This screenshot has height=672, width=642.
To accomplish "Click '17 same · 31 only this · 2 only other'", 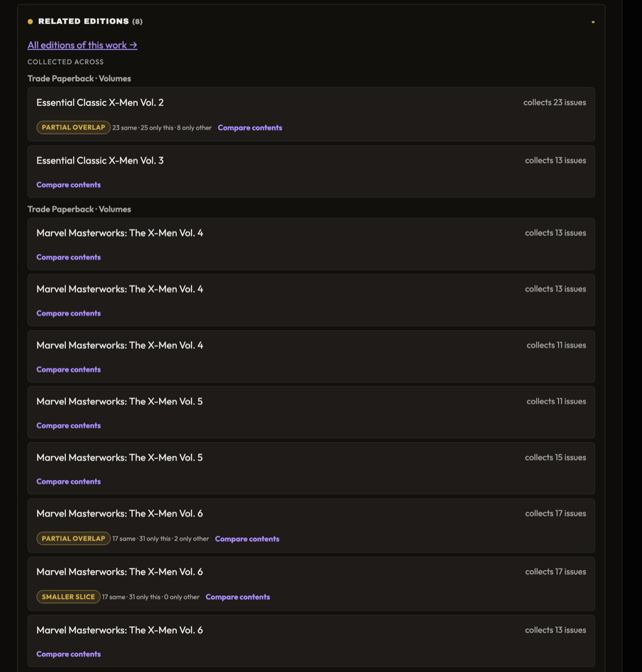I will point(160,539).
